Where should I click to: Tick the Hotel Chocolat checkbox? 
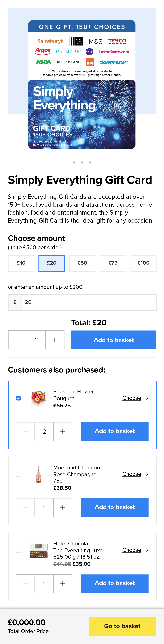(18, 550)
